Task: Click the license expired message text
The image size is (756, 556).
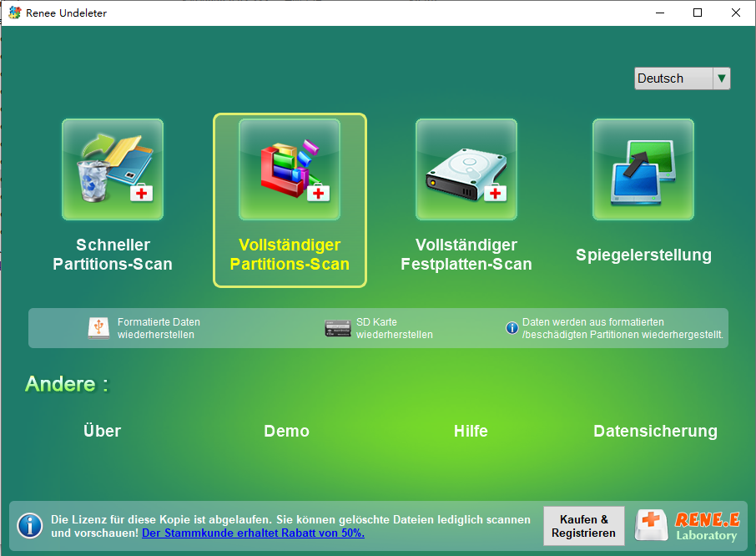Action: (x=290, y=526)
